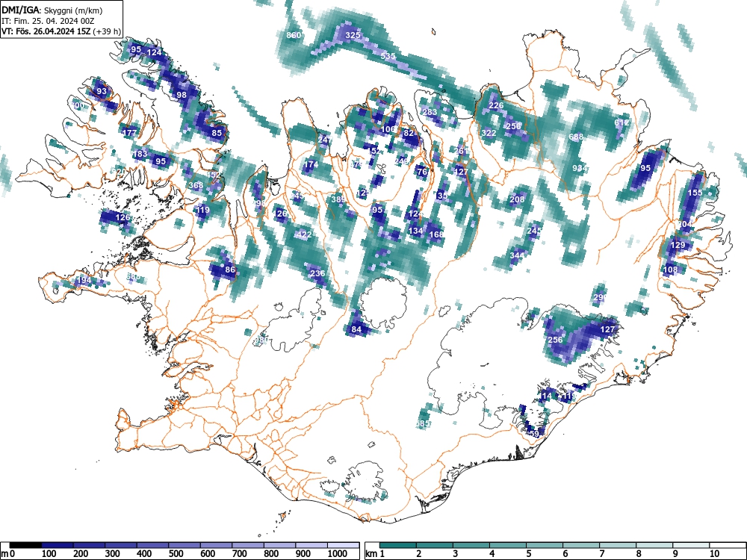Click visibility value 183 on map

click(140, 154)
